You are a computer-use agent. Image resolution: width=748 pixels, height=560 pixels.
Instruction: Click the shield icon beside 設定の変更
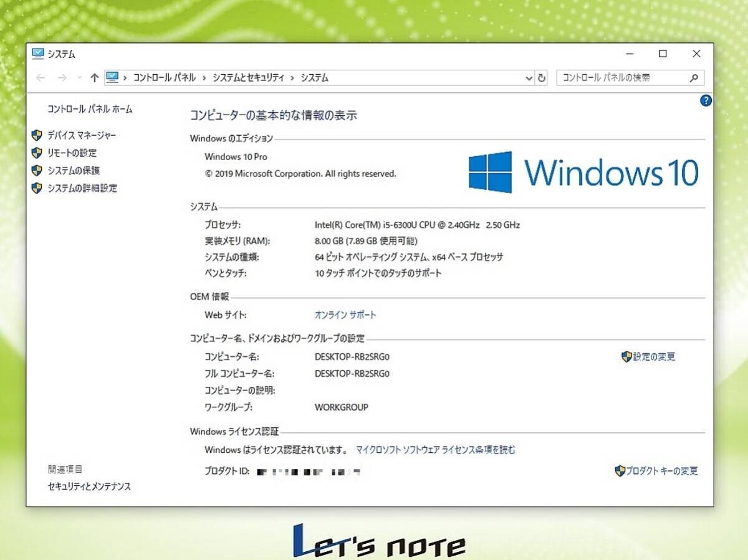pos(626,357)
